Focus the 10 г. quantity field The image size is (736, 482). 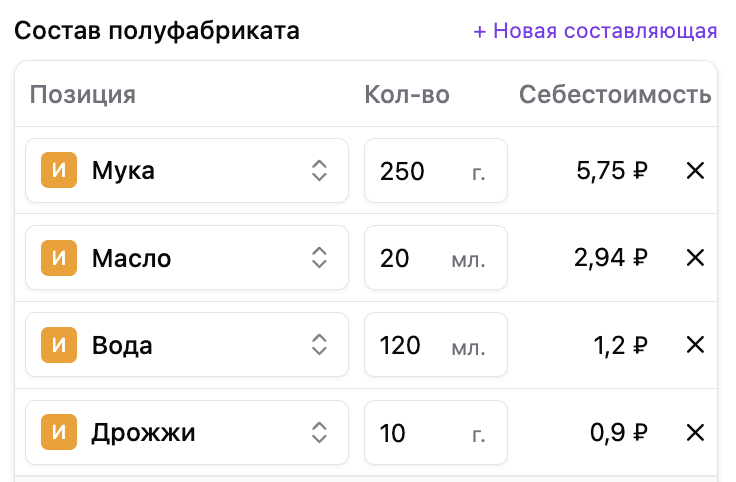pyautogui.click(x=436, y=432)
